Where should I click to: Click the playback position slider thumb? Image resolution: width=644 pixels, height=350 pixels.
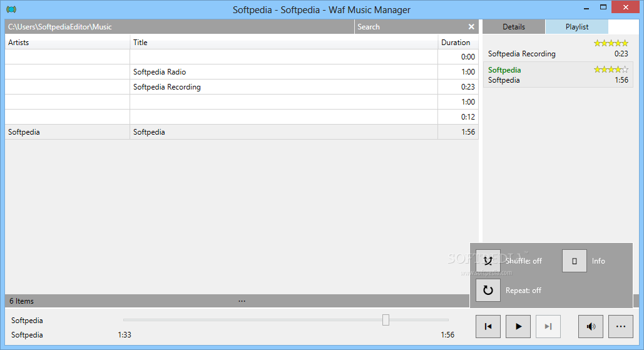tap(386, 319)
